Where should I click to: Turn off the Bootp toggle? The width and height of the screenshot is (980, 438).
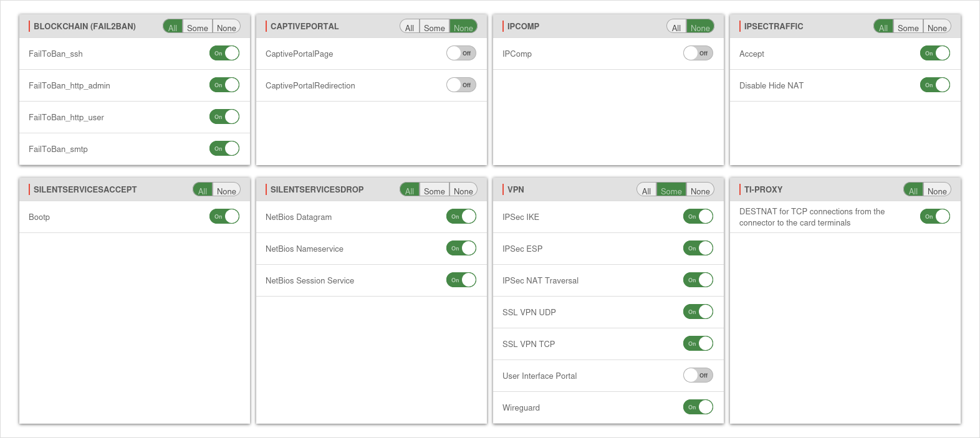click(x=224, y=217)
